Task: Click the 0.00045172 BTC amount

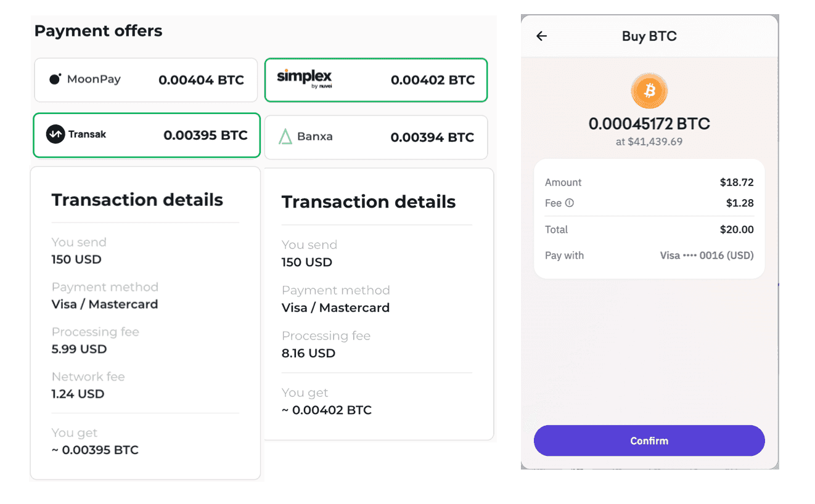Action: (x=649, y=123)
